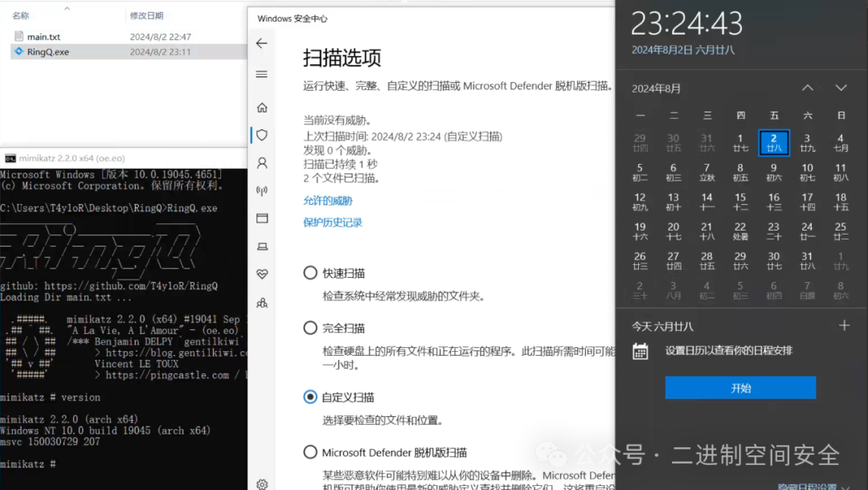Select August 19 in calendar
Viewport: 868px width, 490px height.
pyautogui.click(x=640, y=231)
